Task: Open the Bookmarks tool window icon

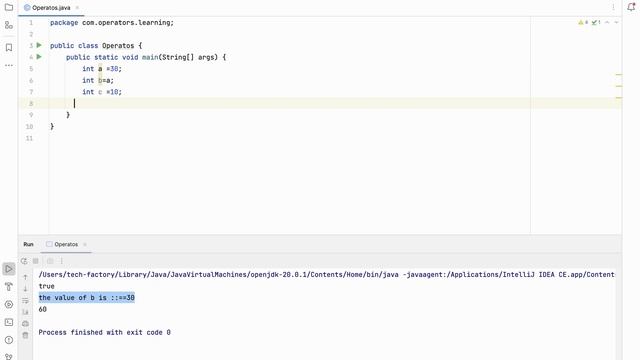Action: click(9, 47)
